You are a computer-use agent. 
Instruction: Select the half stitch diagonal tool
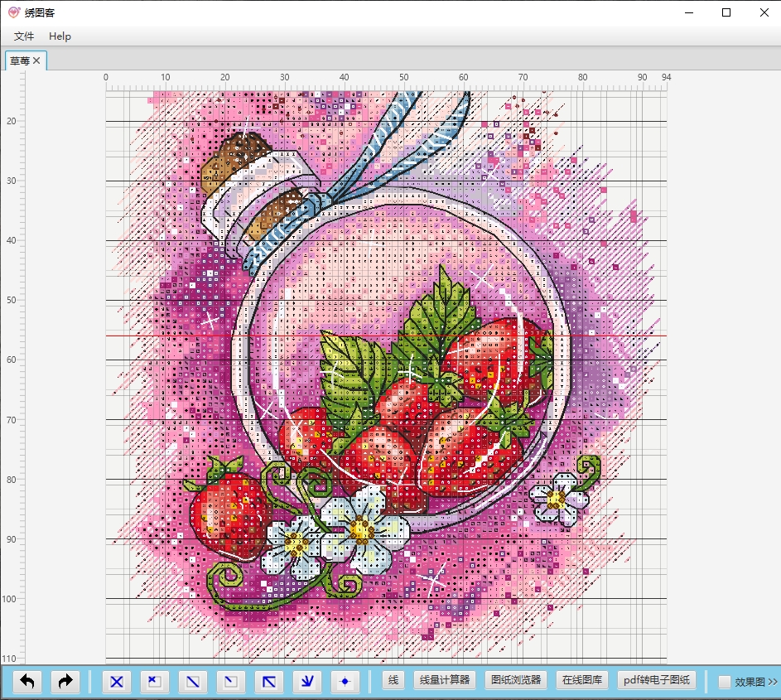[x=192, y=682]
